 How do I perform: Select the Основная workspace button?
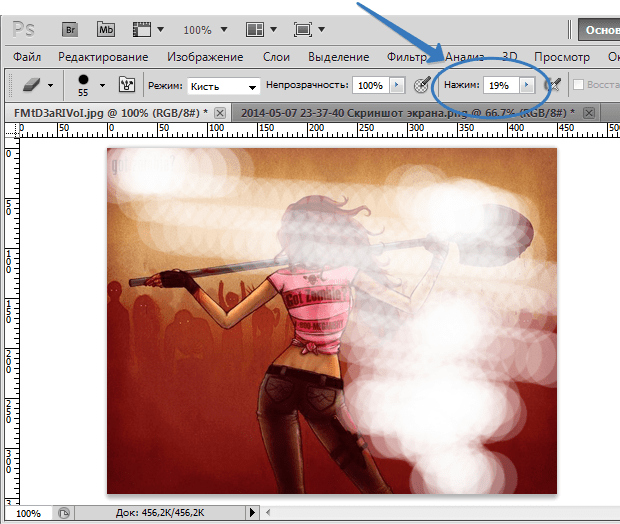599,30
